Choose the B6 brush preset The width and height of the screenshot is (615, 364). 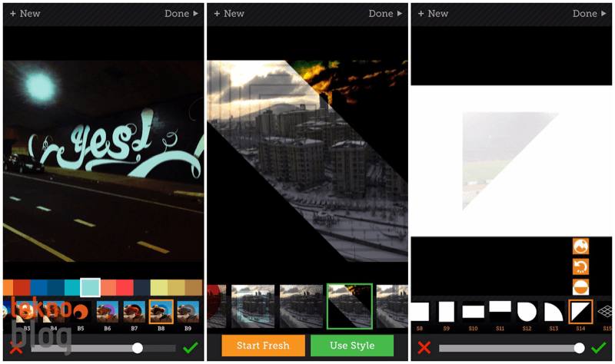click(x=108, y=311)
